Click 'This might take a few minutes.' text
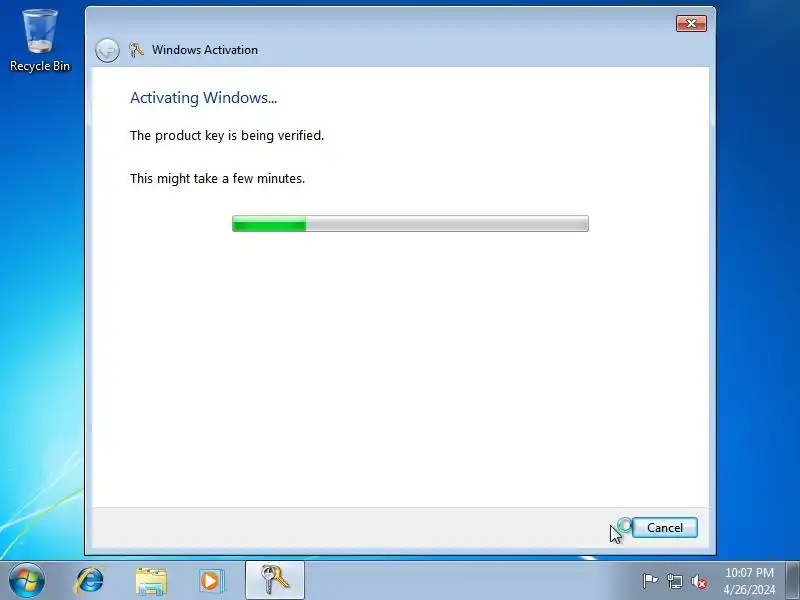This screenshot has height=600, width=800. point(217,179)
